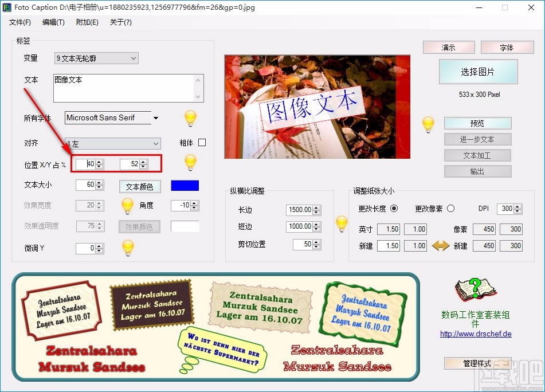The height and width of the screenshot is (392, 545).
Task: Increase the position Y value 52 stepper
Action: coord(143,162)
